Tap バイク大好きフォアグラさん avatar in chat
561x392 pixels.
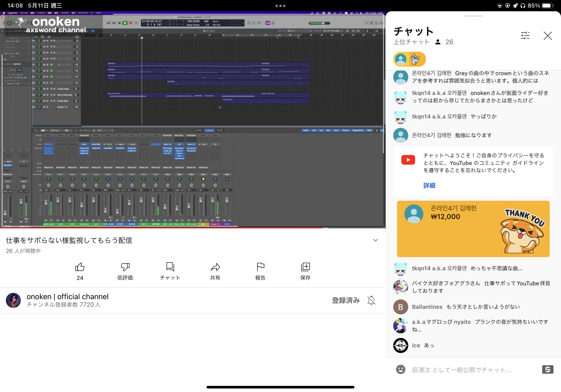click(x=401, y=287)
